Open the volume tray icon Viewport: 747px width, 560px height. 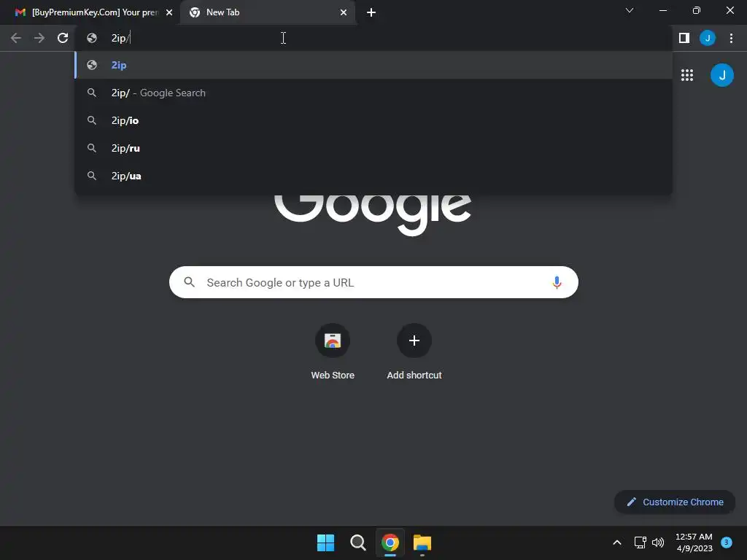click(x=658, y=542)
